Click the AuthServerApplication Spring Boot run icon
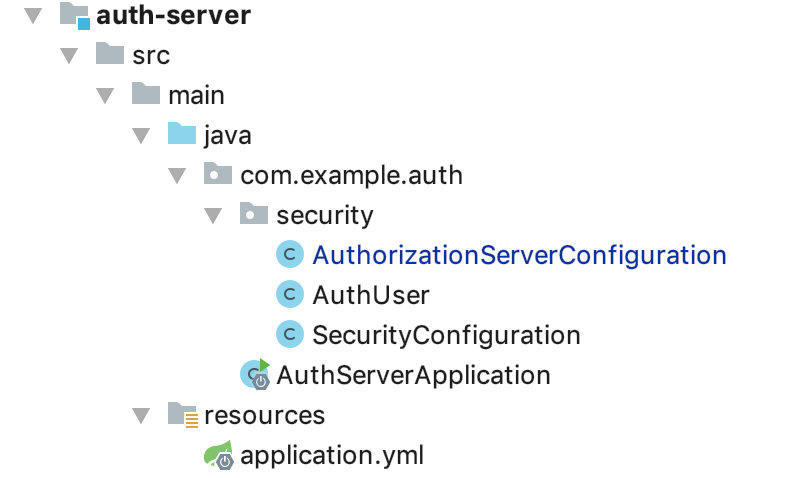This screenshot has width=792, height=478. coord(255,374)
